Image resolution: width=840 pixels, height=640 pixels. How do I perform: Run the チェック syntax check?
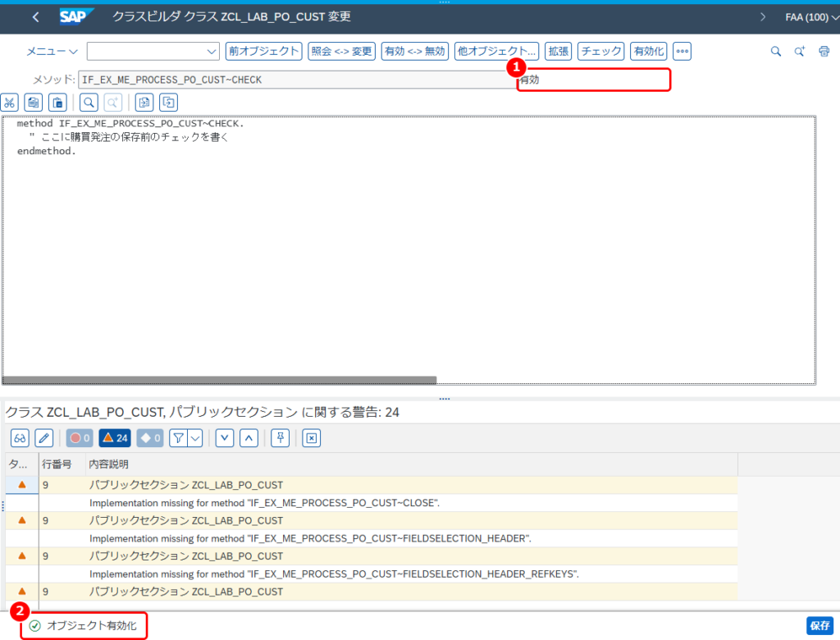pos(601,52)
